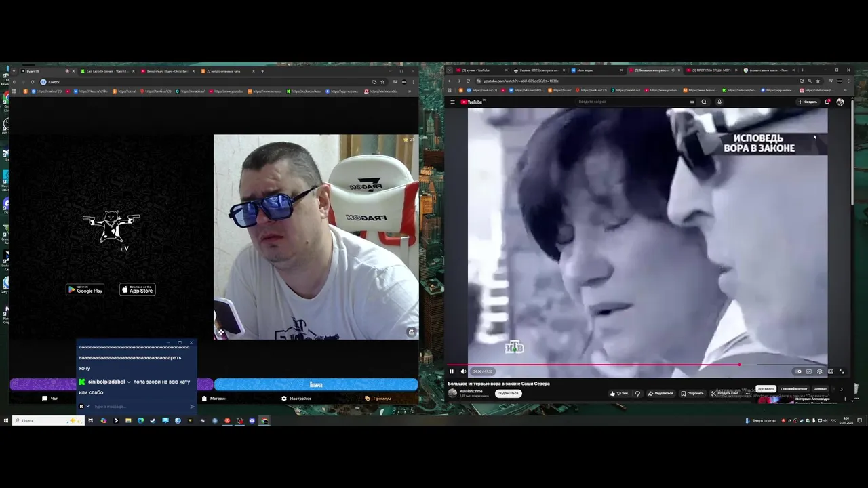Open YouTube account avatar menu

840,102
